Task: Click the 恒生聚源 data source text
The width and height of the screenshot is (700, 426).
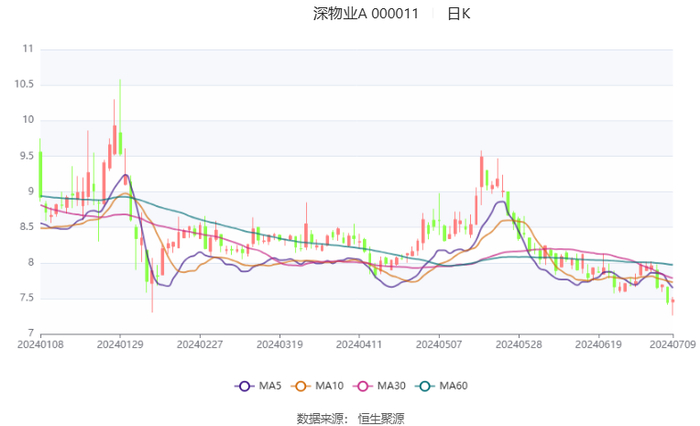Action: pos(381,419)
